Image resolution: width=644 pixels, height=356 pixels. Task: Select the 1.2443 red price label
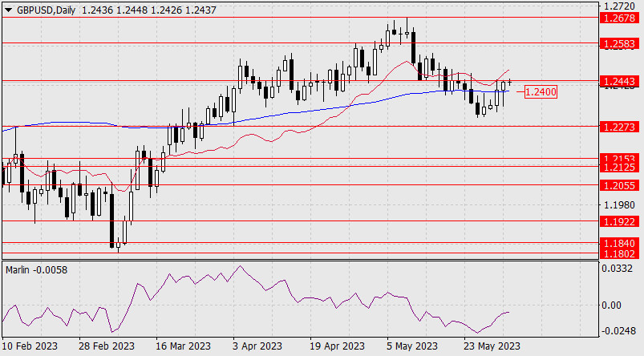click(620, 81)
